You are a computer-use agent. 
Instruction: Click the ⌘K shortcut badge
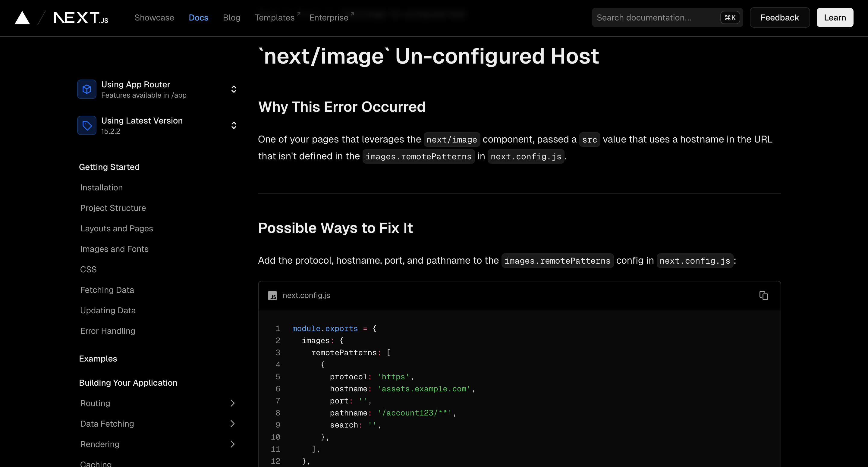point(730,18)
